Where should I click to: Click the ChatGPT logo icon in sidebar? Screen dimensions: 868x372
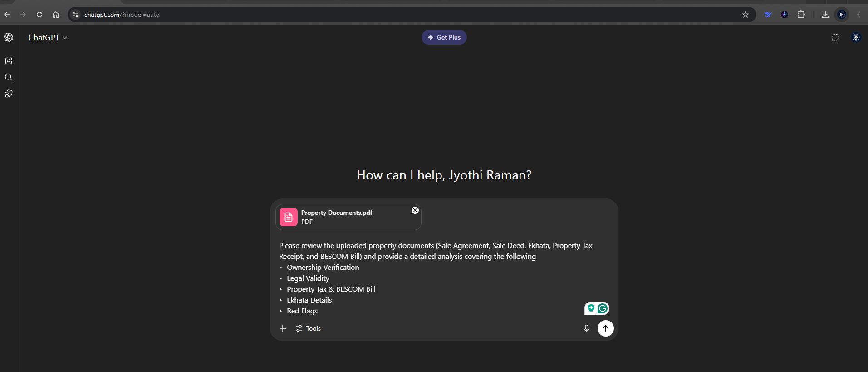(x=9, y=37)
